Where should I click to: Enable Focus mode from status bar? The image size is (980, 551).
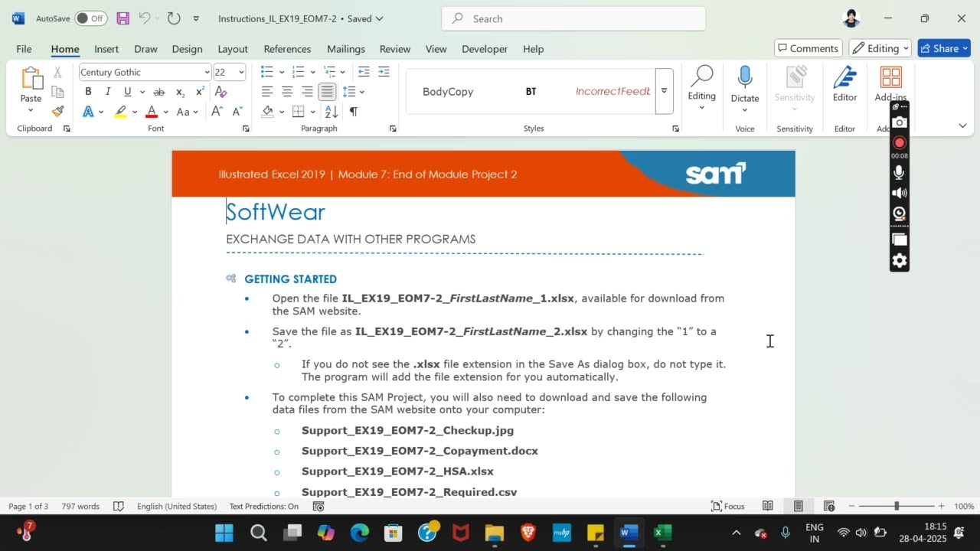pyautogui.click(x=728, y=506)
